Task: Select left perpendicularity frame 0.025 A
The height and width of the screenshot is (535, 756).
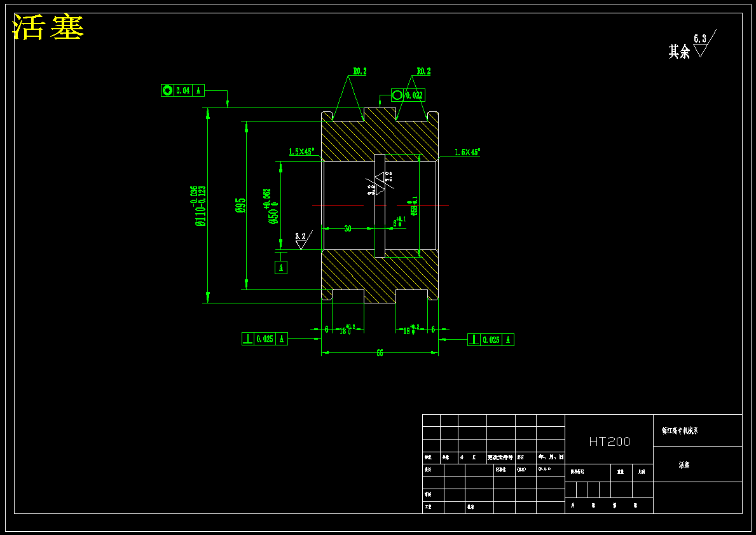Action: tap(265, 338)
